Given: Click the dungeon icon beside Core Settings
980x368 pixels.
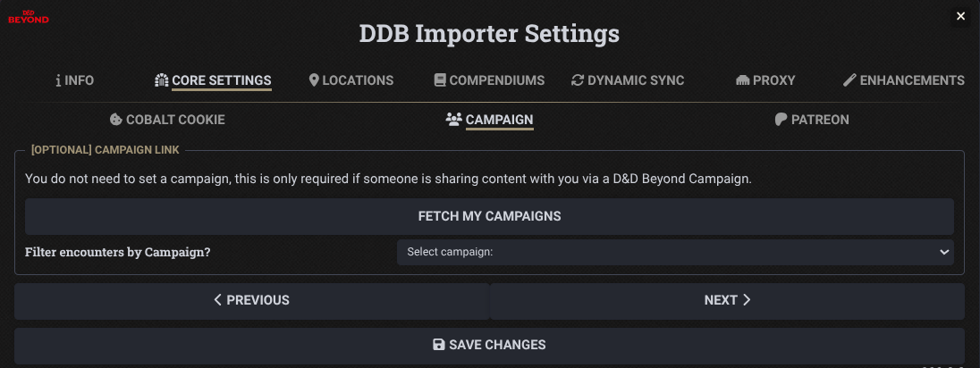Looking at the screenshot, I should coord(161,80).
